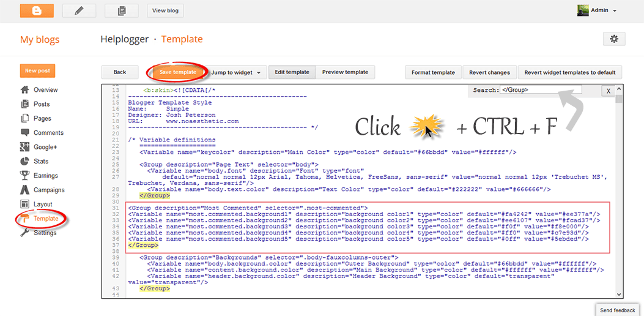The height and width of the screenshot is (316, 644).
Task: Click the editor scrollbar down arrow
Action: pos(619,294)
